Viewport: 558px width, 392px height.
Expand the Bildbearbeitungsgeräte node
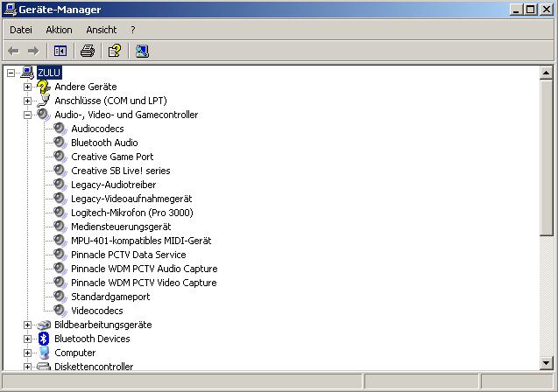[x=27, y=325]
